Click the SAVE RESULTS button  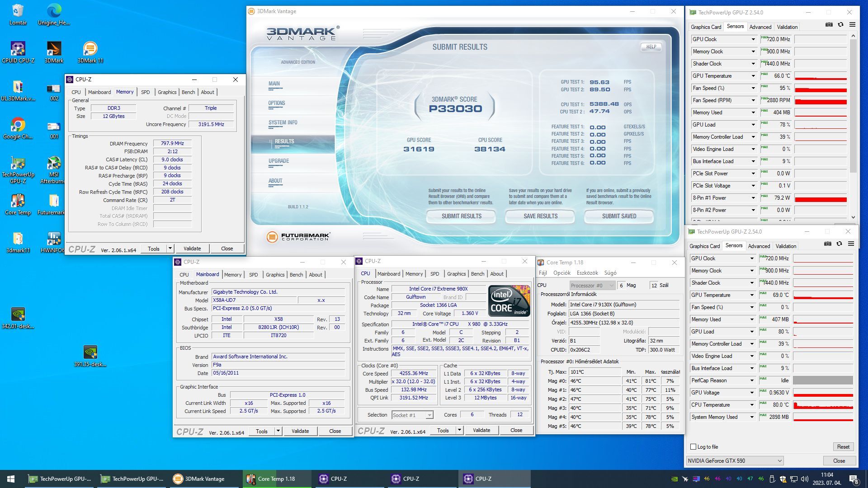point(540,216)
